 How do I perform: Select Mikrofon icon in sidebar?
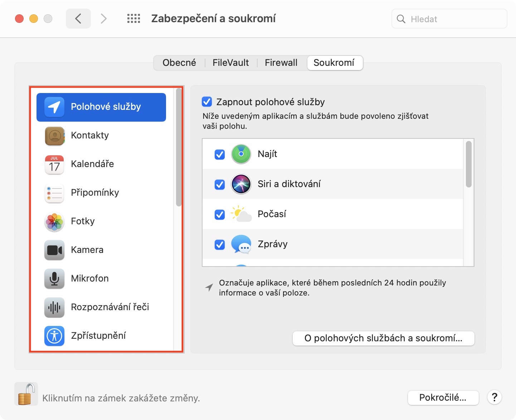(x=54, y=279)
